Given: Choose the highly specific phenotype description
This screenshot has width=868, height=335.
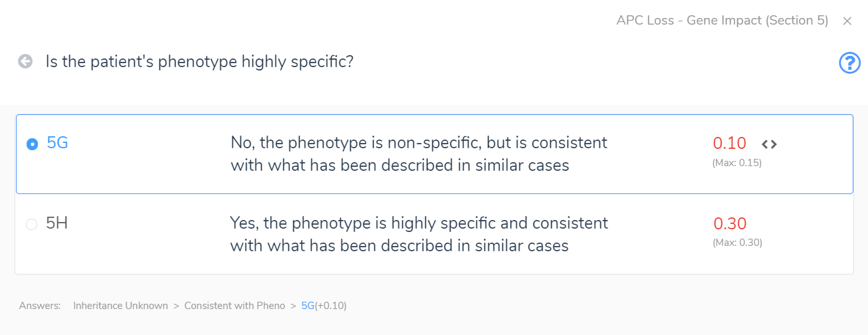Looking at the screenshot, I should (419, 234).
